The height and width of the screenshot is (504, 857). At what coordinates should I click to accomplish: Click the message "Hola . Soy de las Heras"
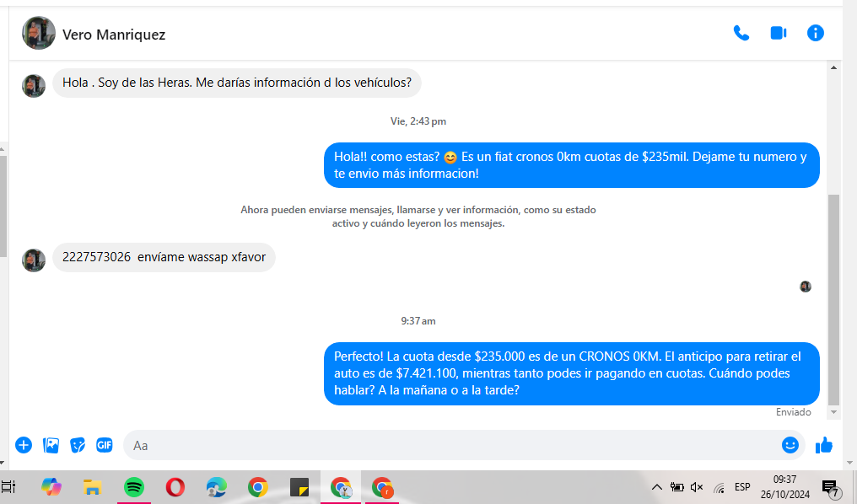click(x=237, y=83)
